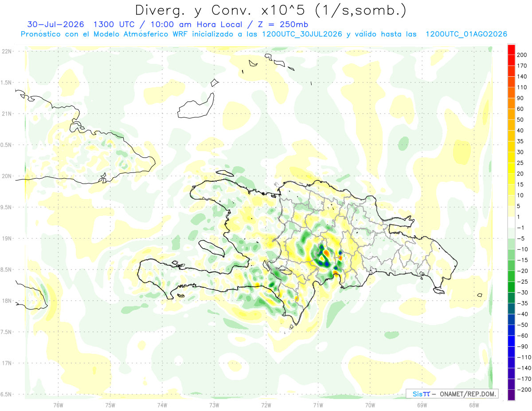Click the '18N' latitude label
The width and height of the screenshot is (532, 411).
(7, 301)
